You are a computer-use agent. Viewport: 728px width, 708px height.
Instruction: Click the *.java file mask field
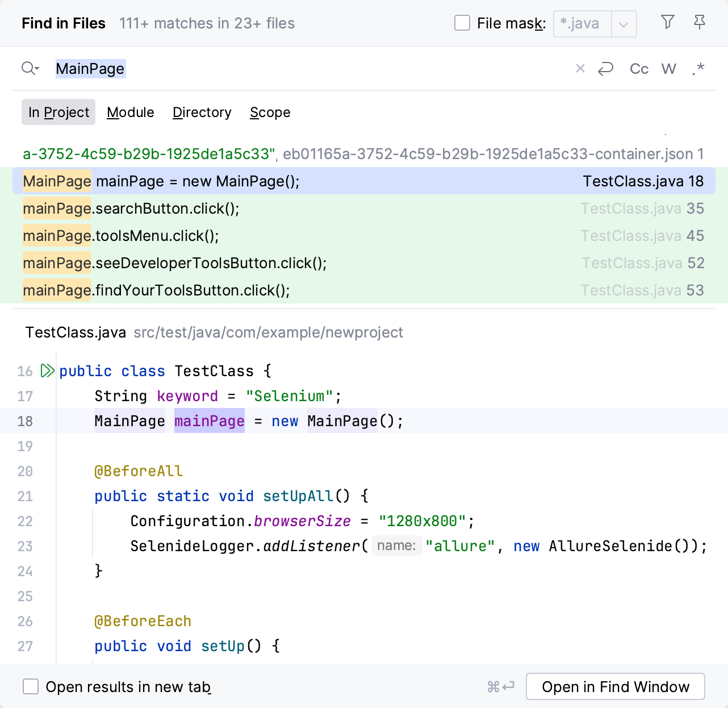(583, 24)
